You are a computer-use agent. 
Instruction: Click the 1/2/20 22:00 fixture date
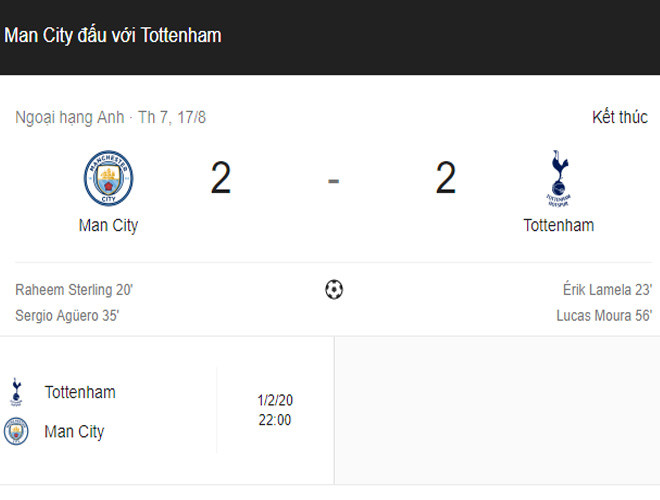pos(274,410)
